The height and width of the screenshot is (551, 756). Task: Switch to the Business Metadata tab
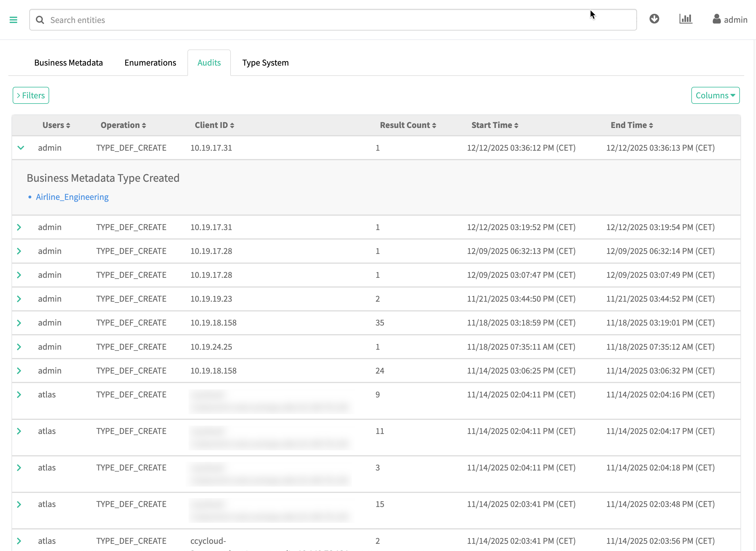[68, 63]
